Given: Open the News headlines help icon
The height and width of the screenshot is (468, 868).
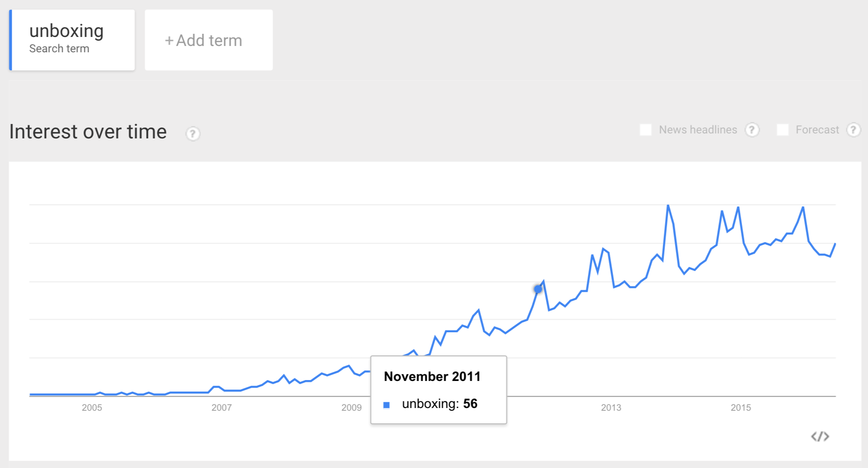Looking at the screenshot, I should tap(752, 130).
